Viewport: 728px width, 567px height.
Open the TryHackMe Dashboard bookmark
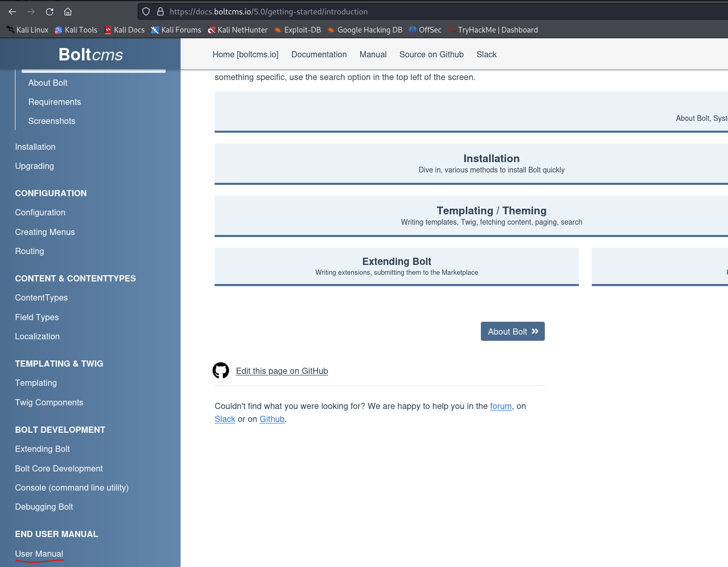(x=493, y=30)
